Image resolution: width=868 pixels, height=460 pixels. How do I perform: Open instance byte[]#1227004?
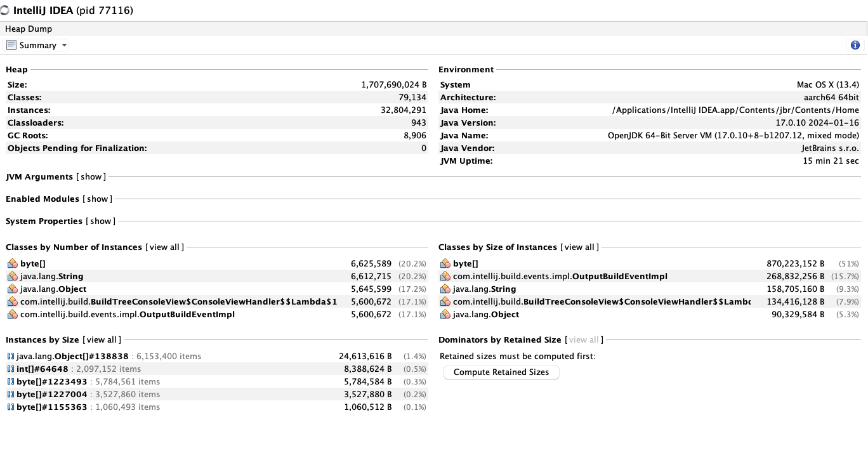pyautogui.click(x=52, y=395)
